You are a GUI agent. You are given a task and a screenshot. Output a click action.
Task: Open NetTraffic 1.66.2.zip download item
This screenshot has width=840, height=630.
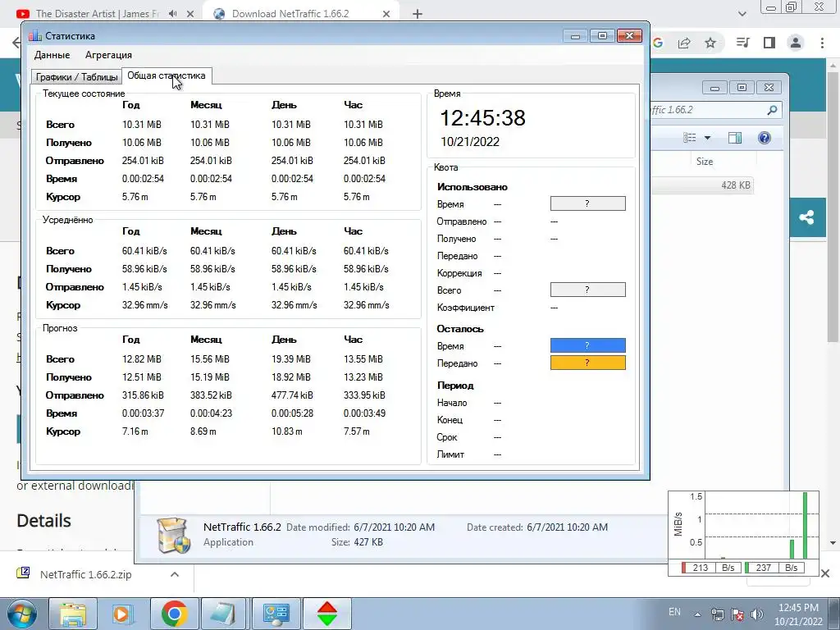tap(85, 574)
